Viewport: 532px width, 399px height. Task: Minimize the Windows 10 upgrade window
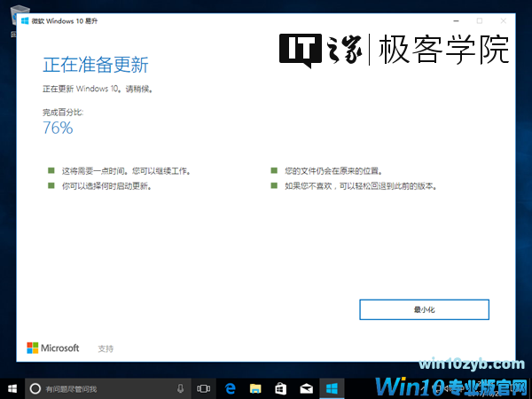pyautogui.click(x=457, y=21)
